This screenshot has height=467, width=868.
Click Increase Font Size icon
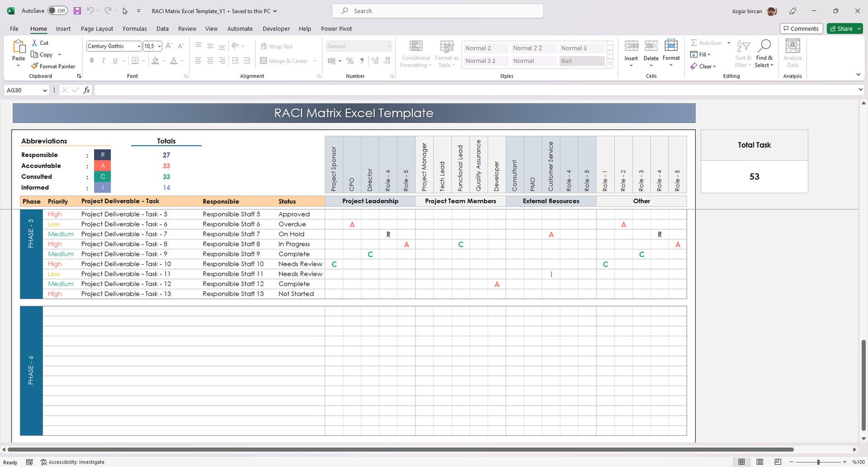(169, 46)
